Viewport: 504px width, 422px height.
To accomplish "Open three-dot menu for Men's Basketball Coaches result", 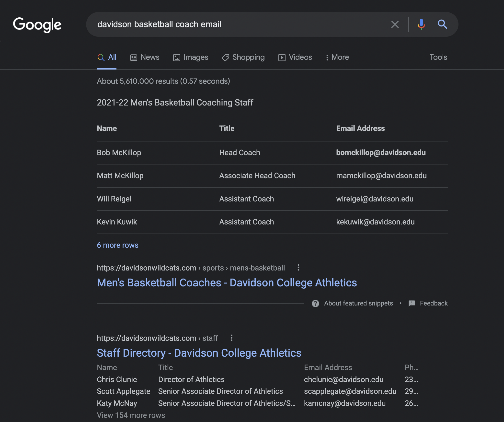I will point(298,268).
